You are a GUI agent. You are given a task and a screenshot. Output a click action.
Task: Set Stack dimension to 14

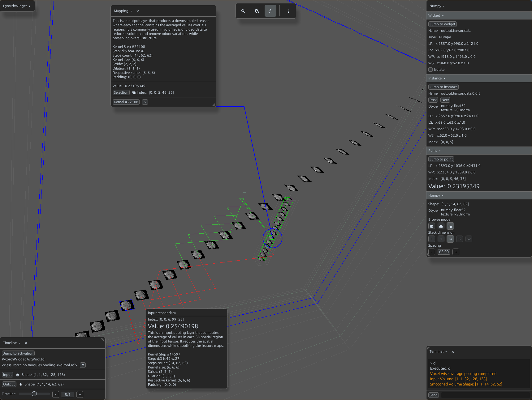[x=450, y=239]
